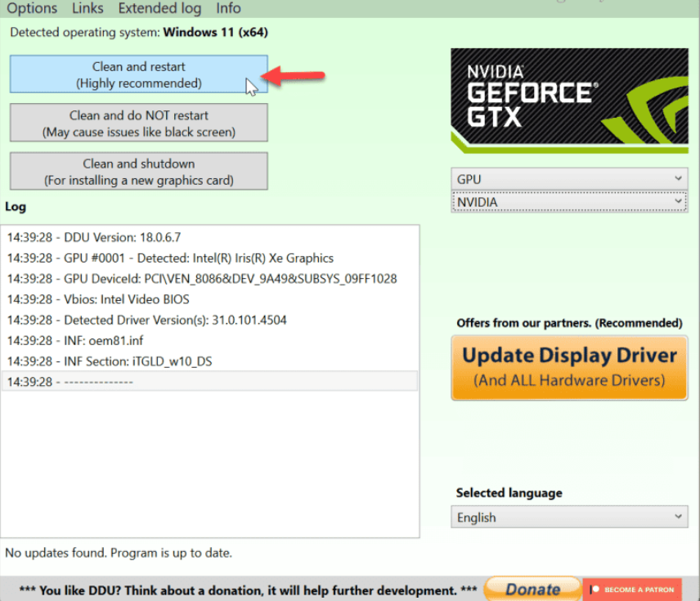Open the Info menu
This screenshot has width=700, height=601.
click(x=228, y=8)
